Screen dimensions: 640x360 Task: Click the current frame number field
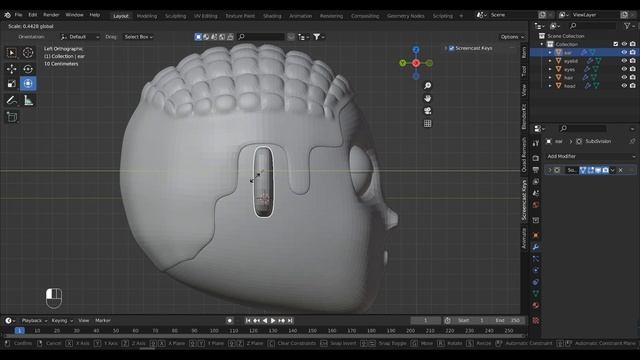(425, 321)
